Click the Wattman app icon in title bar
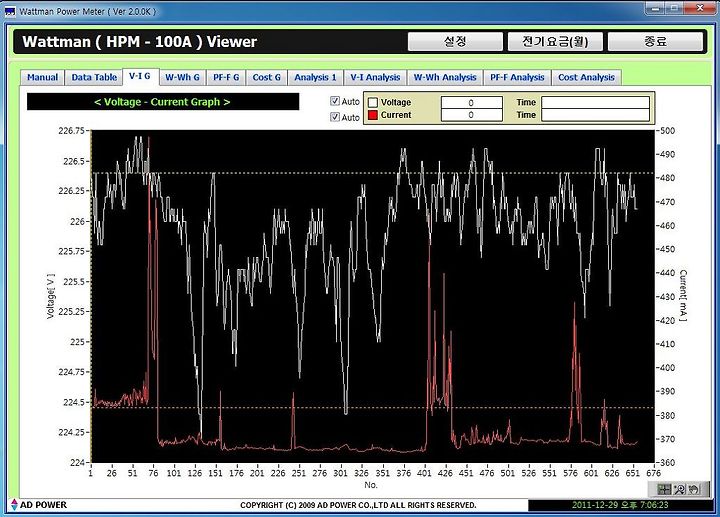The image size is (720, 517). tap(10, 11)
